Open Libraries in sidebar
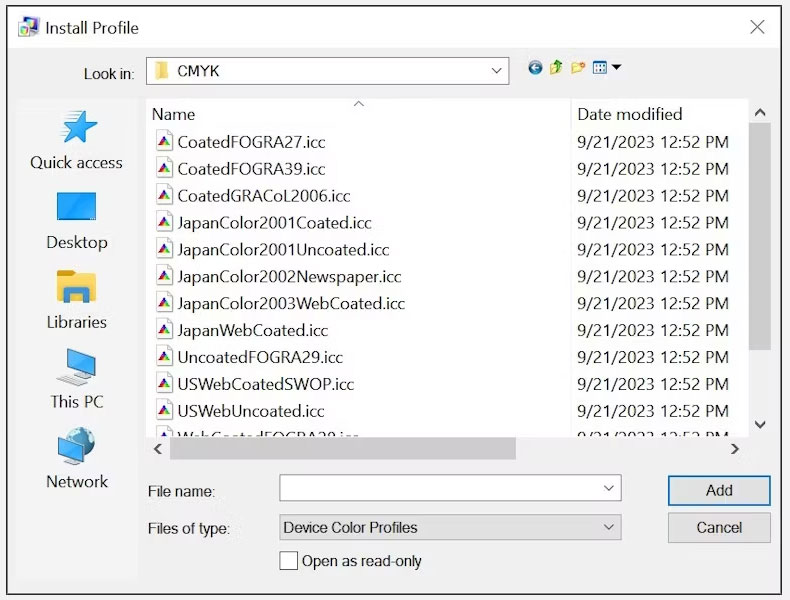The image size is (790, 600). click(x=77, y=300)
